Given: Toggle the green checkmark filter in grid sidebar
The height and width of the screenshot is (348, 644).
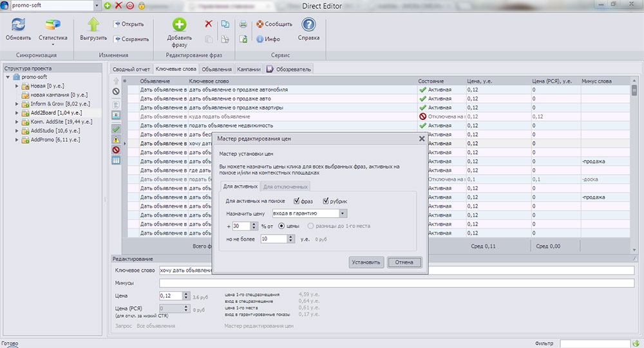Looking at the screenshot, I should pos(116,129).
